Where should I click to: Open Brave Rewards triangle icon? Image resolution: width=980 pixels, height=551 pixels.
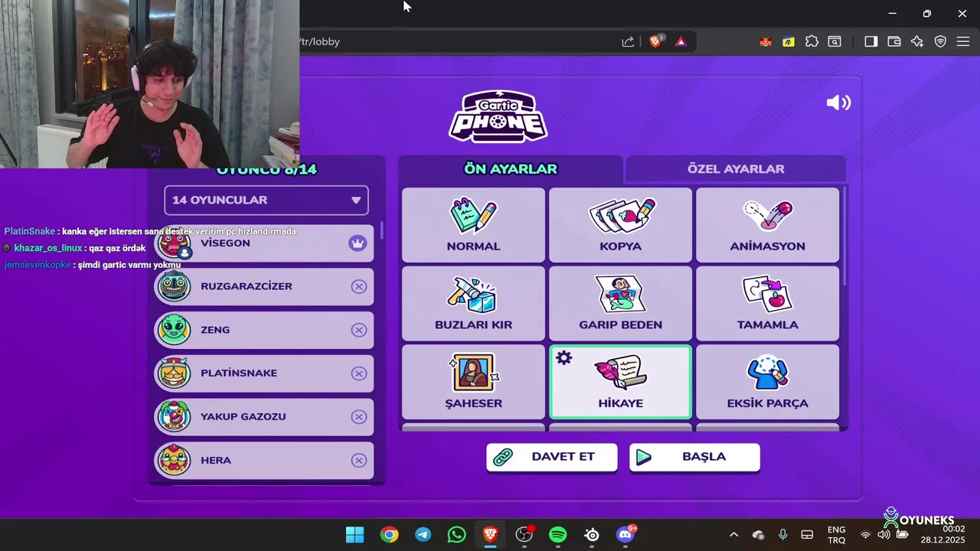681,41
